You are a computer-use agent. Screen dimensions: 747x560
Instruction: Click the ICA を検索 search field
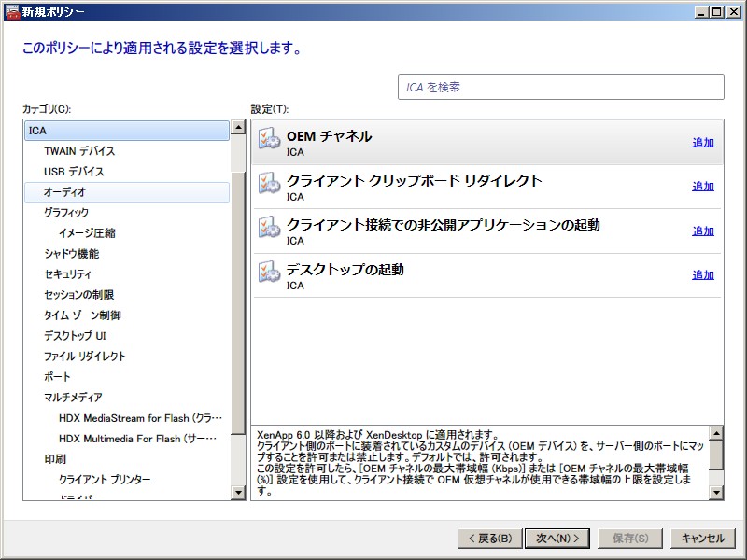pyautogui.click(x=560, y=87)
